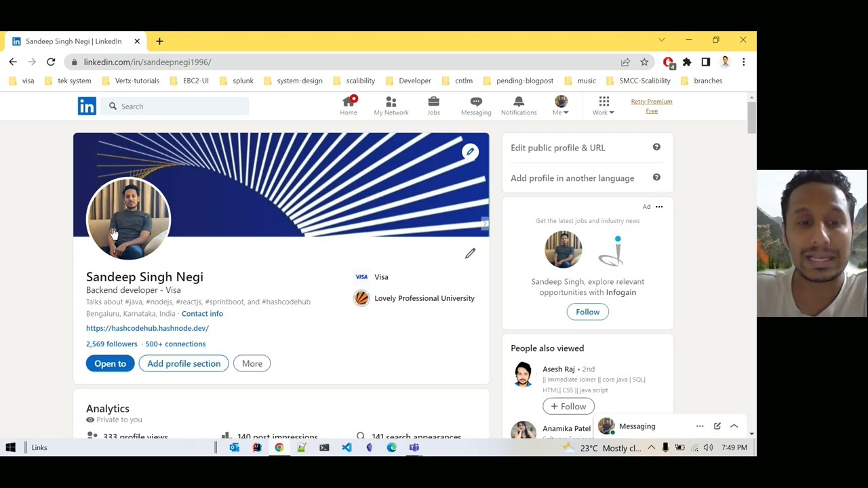Click Edit public profile & URL
Viewport: 868px width, 488px height.
coord(558,148)
